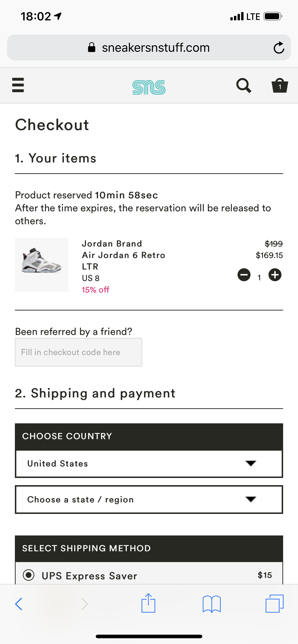Viewport: 298px width, 644px height.
Task: Go back with Safari back arrow
Action: [19, 604]
